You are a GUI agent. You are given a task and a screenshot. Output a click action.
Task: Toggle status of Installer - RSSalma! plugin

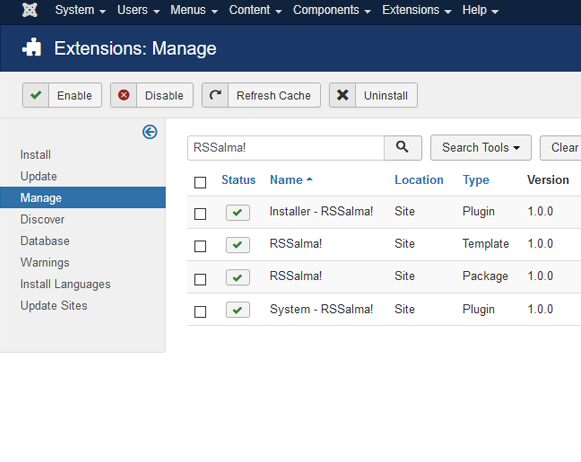pyautogui.click(x=238, y=212)
